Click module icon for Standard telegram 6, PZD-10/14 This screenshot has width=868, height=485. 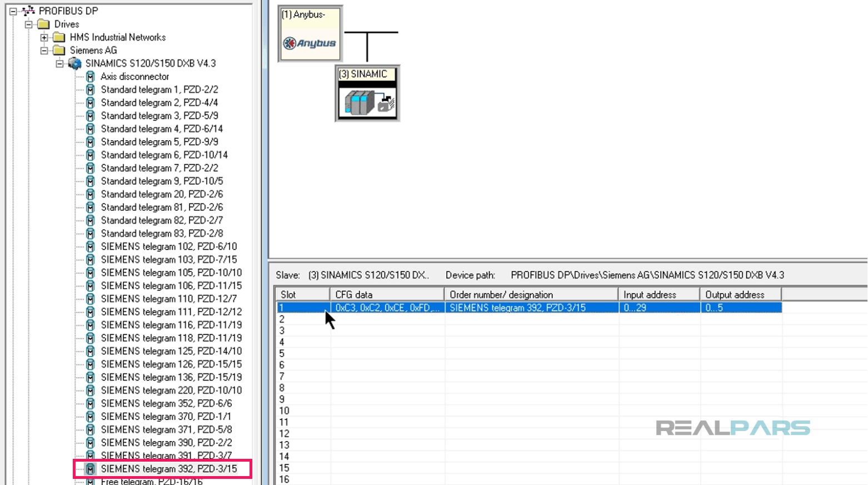click(x=91, y=155)
